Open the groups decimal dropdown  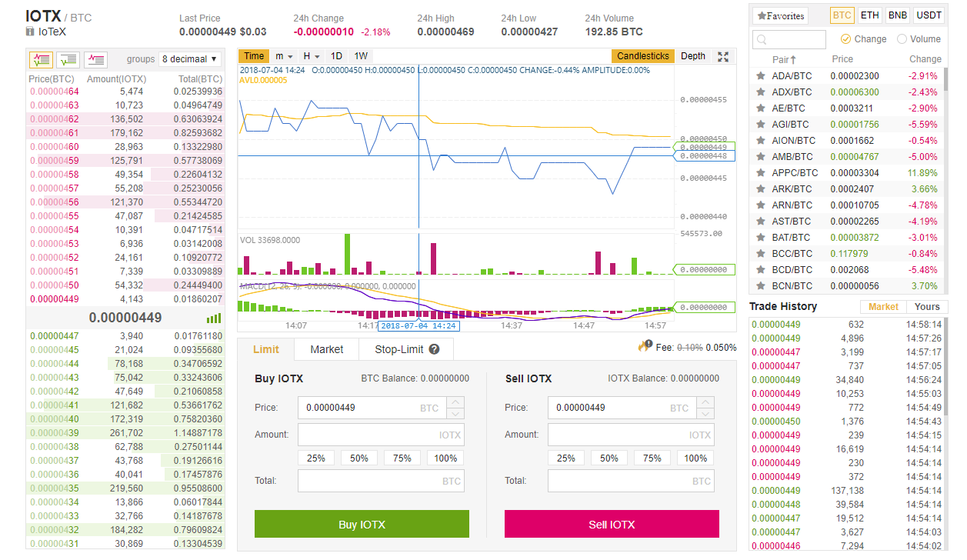tap(189, 58)
